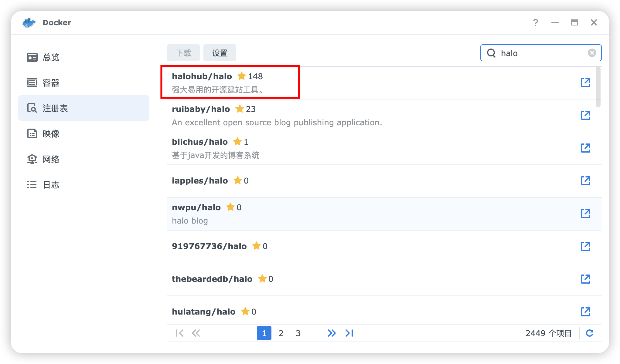Click description 基于java开发的博客系统
Image resolution: width=620 pixels, height=364 pixels.
[216, 155]
